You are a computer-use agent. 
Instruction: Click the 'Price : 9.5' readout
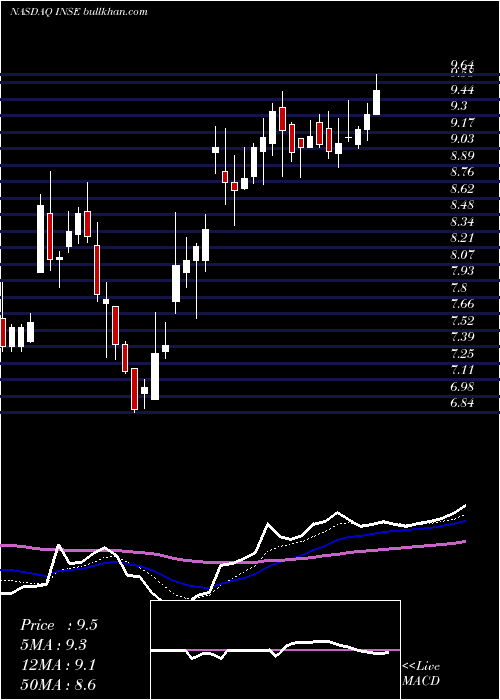pyautogui.click(x=58, y=625)
